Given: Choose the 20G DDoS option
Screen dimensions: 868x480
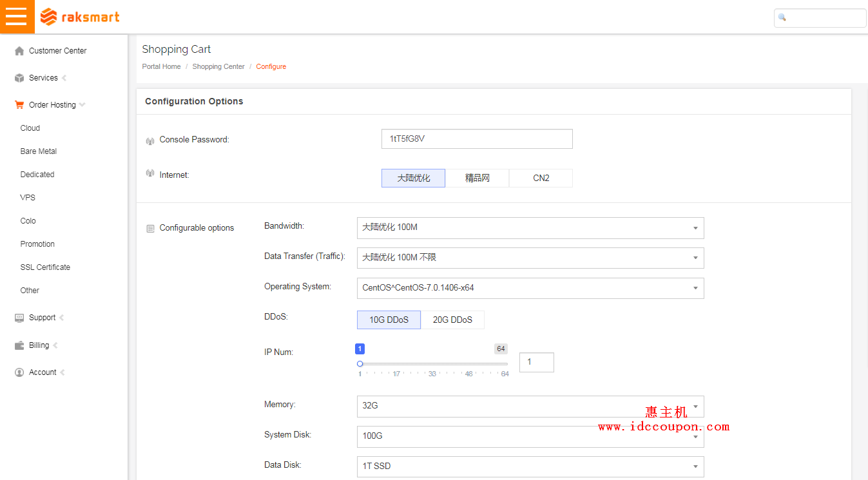Looking at the screenshot, I should point(452,320).
